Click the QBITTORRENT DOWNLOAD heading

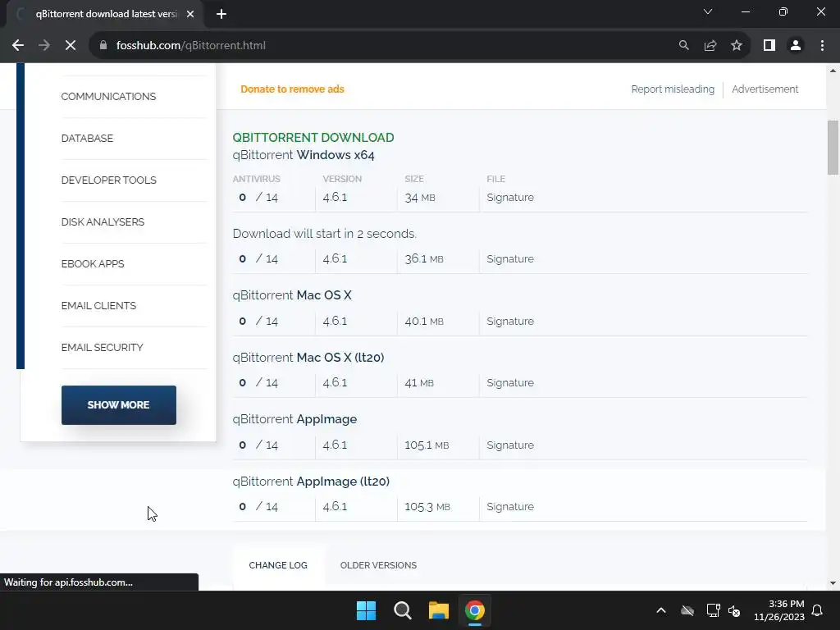(313, 138)
